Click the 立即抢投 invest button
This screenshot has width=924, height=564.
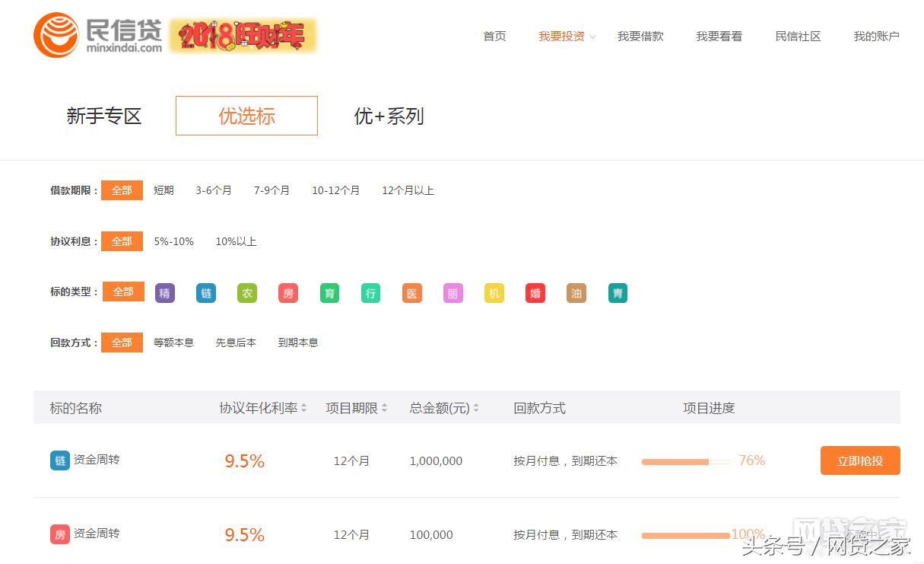860,460
